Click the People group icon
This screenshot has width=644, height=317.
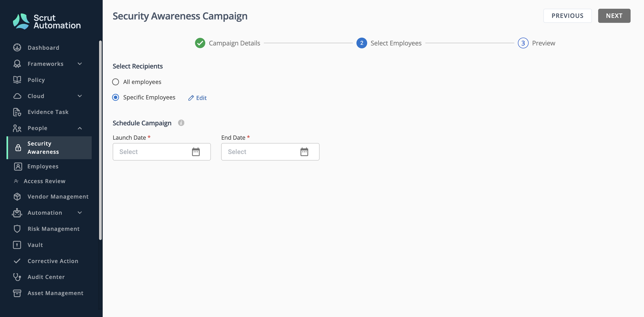[x=17, y=128]
